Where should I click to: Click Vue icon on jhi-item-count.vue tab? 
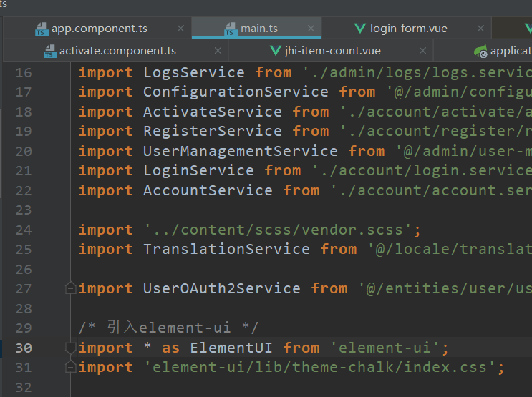[x=275, y=51]
